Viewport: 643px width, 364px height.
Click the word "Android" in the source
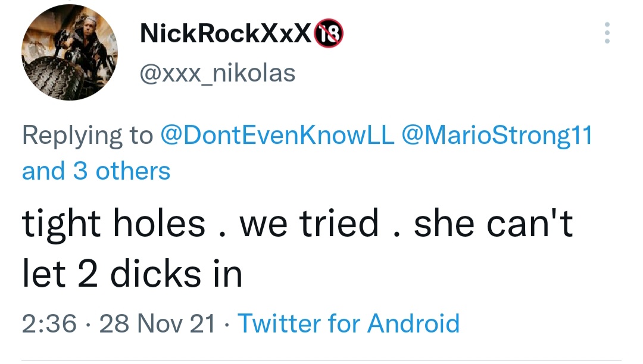[413, 324]
